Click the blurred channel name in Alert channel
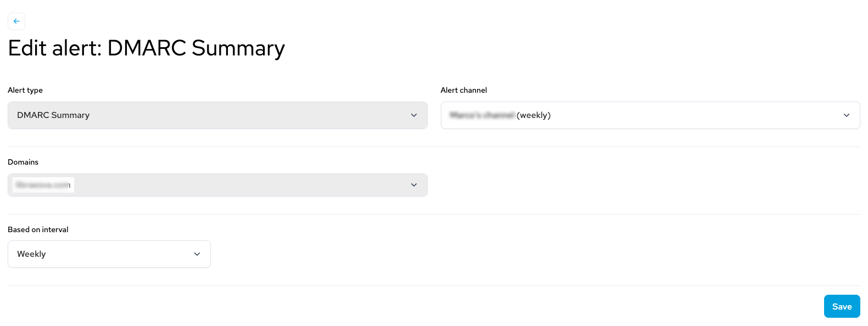The width and height of the screenshot is (868, 326). tap(482, 115)
